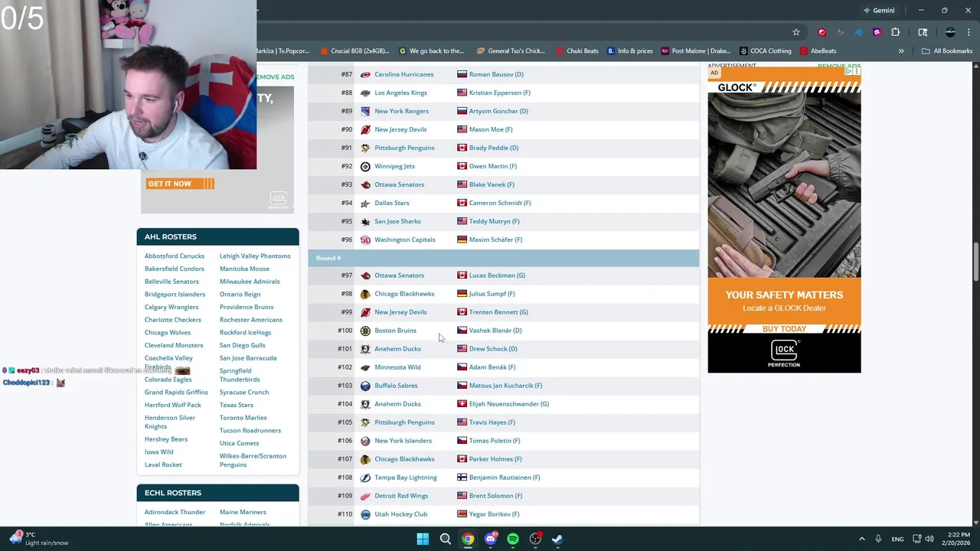Open player Benjamin Rautiainen (F)
Image resolution: width=980 pixels, height=551 pixels.
504,478
